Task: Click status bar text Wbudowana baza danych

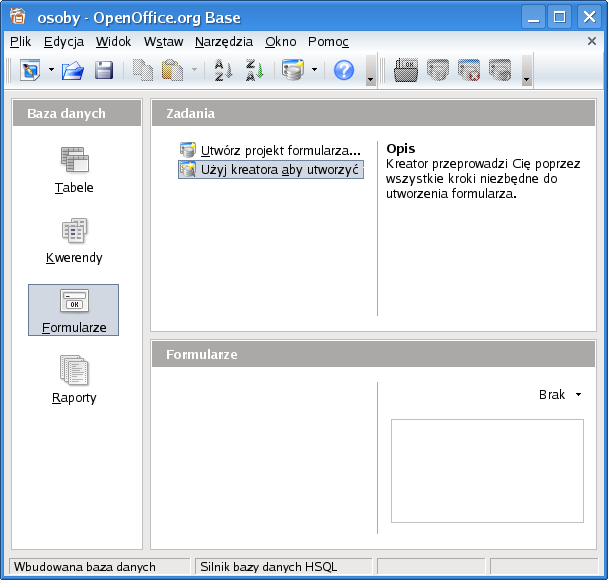Action: [85, 567]
